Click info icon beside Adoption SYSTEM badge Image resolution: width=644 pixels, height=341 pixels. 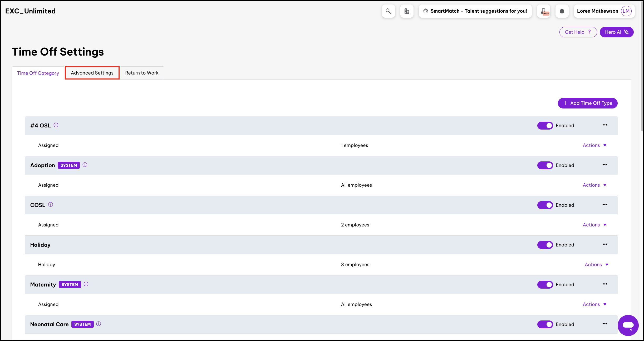85,165
